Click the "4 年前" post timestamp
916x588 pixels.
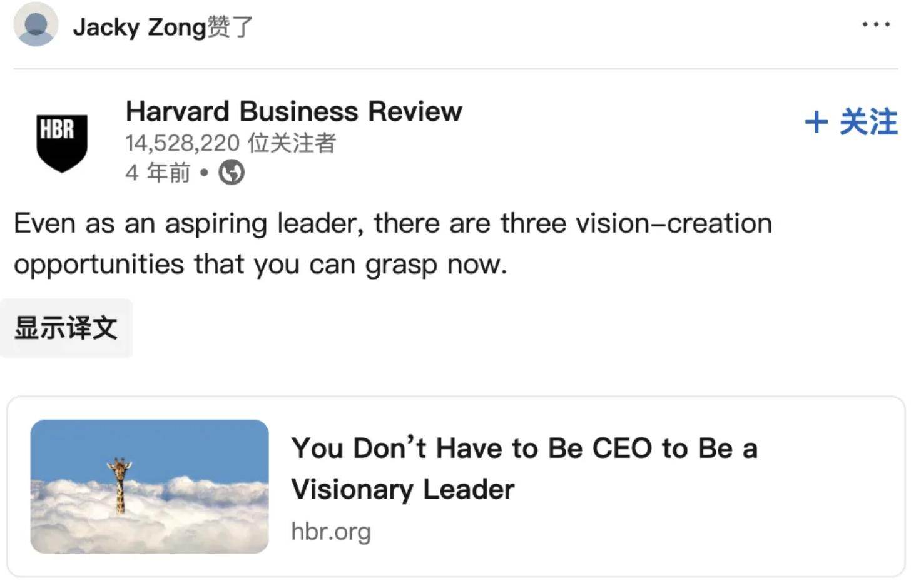[158, 173]
